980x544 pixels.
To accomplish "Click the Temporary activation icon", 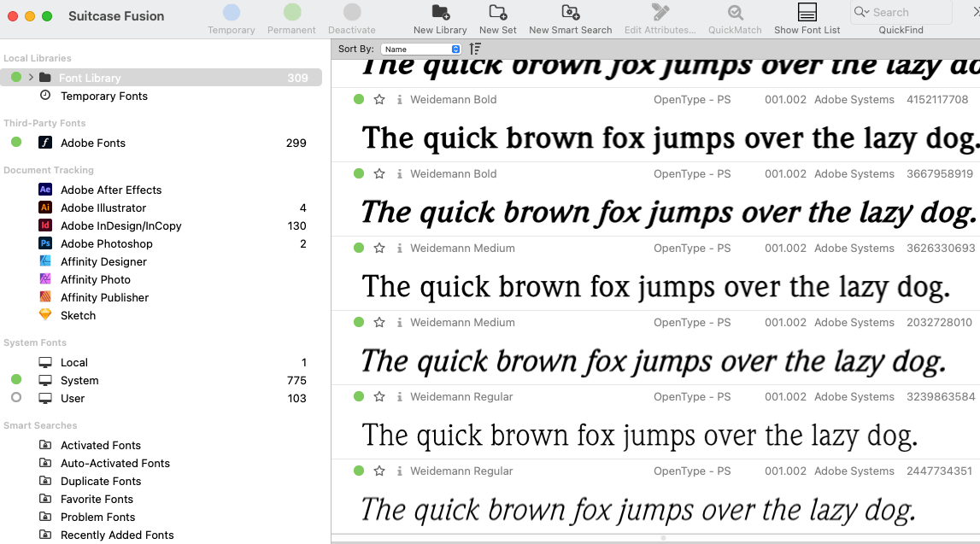I will pos(232,12).
